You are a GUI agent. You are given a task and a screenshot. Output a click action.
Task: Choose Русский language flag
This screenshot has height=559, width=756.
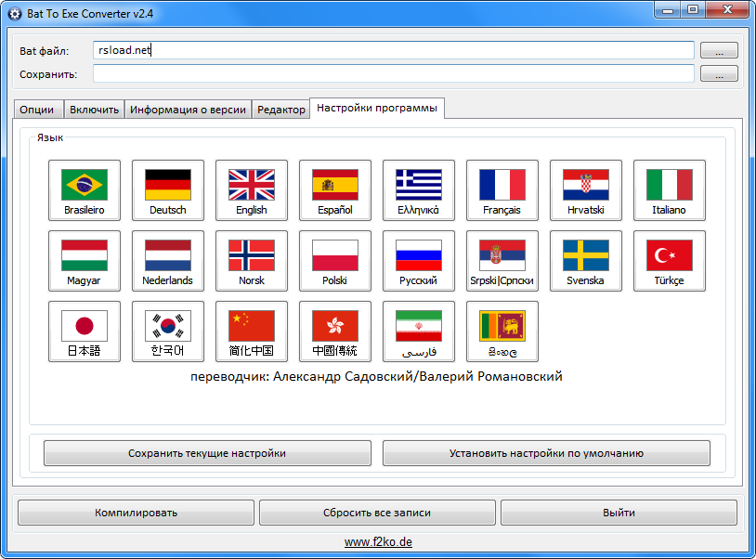coord(419,261)
